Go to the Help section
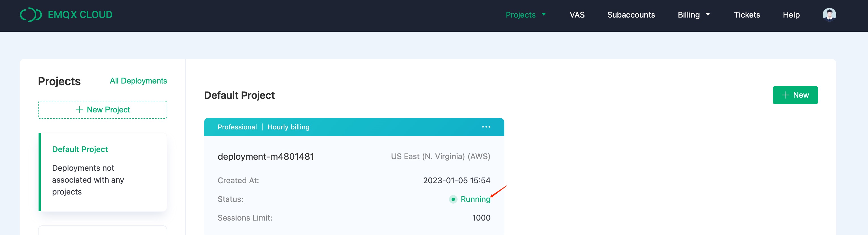The image size is (868, 235). pyautogui.click(x=791, y=15)
